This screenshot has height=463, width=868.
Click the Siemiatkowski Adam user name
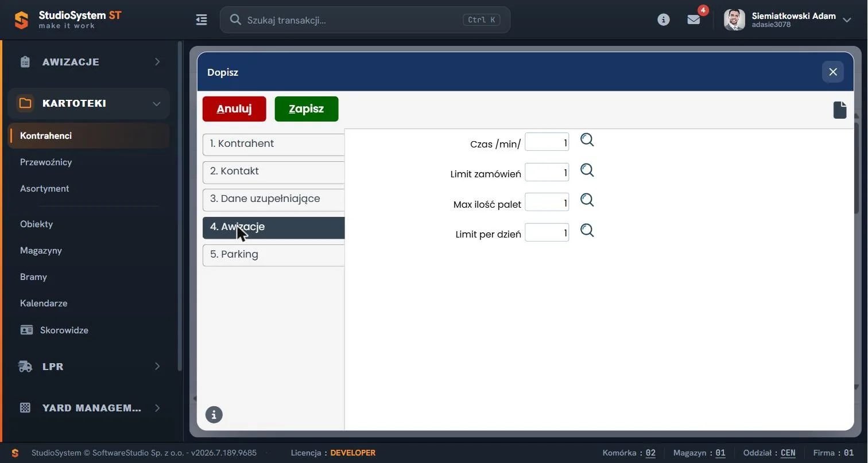click(x=794, y=16)
